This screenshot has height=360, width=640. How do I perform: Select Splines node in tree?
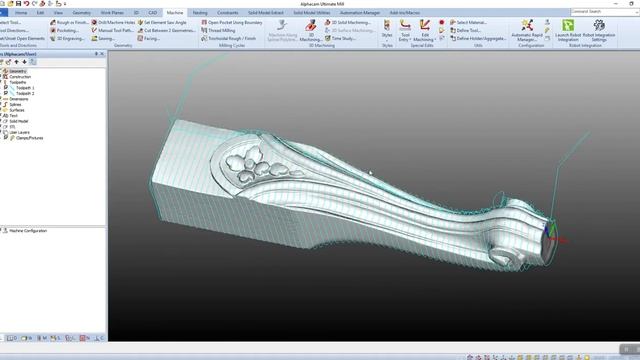pos(15,104)
